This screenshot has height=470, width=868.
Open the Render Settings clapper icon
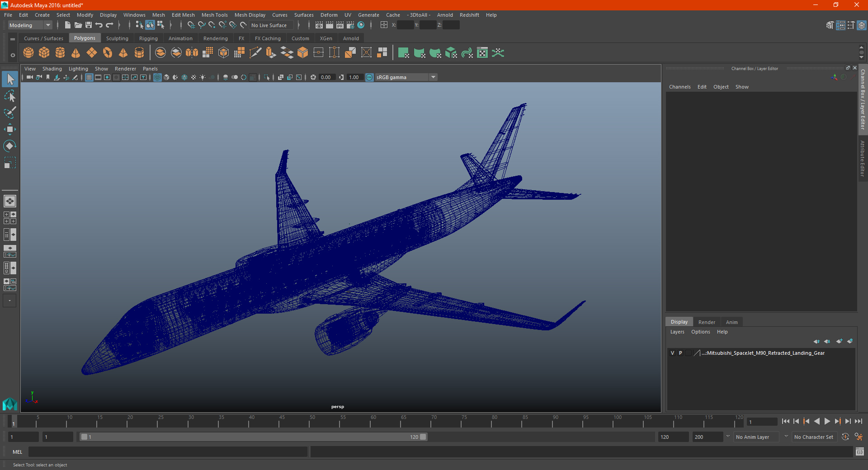pyautogui.click(x=350, y=25)
